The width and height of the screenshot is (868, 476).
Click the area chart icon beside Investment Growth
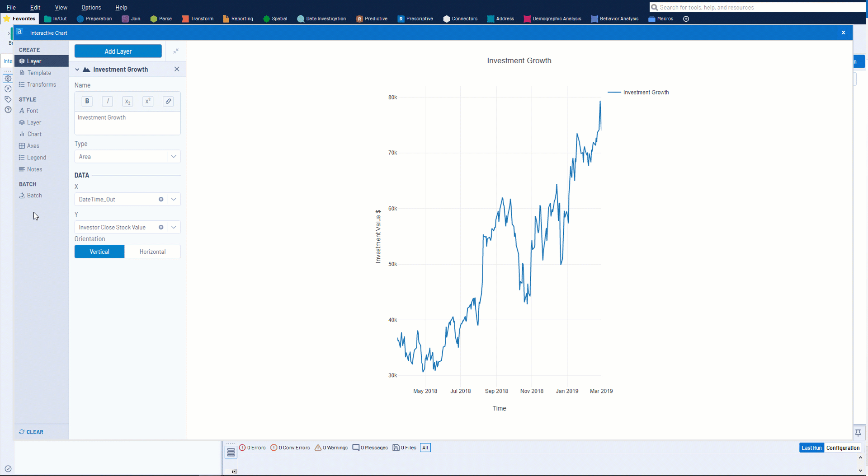86,69
